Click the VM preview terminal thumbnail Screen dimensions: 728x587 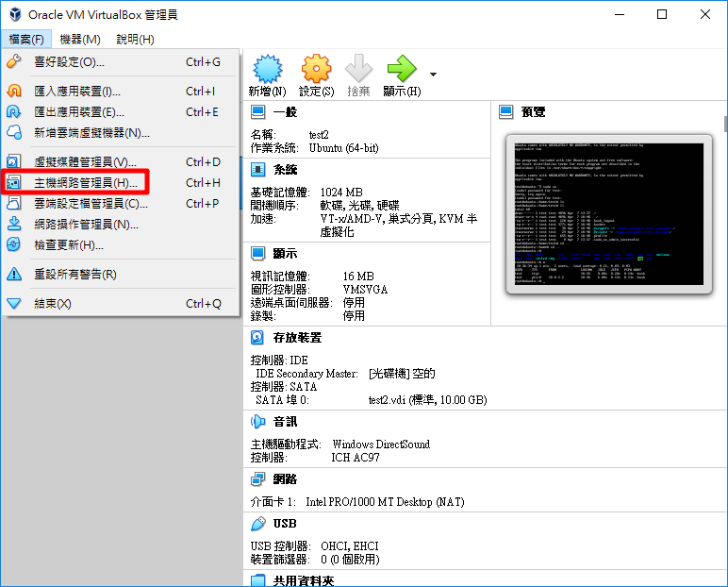608,213
